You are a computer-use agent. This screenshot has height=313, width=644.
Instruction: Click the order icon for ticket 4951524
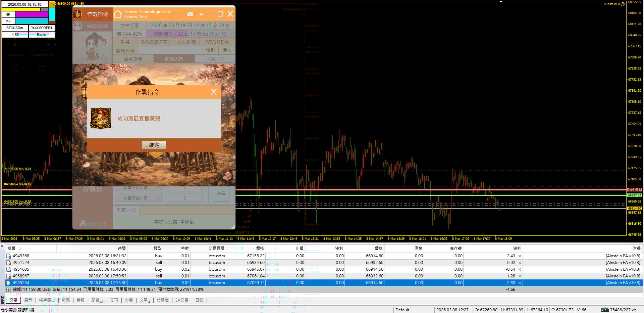coord(8,263)
